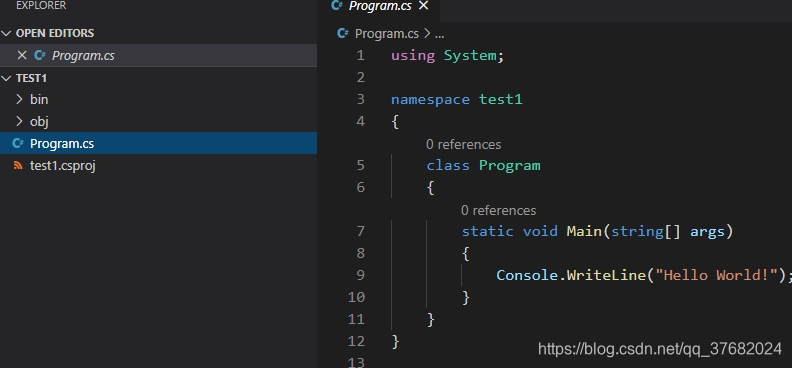Click the 'void' keyword on line 7
The width and height of the screenshot is (792, 368).
point(540,231)
